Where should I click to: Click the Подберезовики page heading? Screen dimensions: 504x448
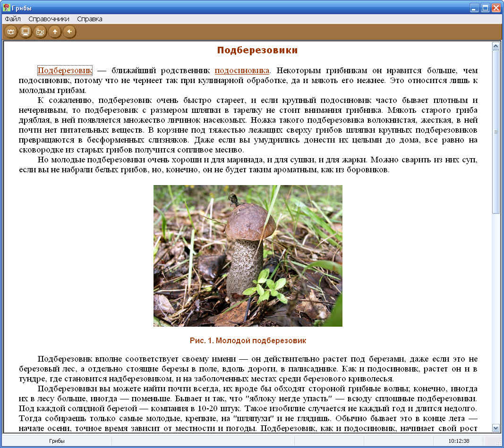pos(257,51)
